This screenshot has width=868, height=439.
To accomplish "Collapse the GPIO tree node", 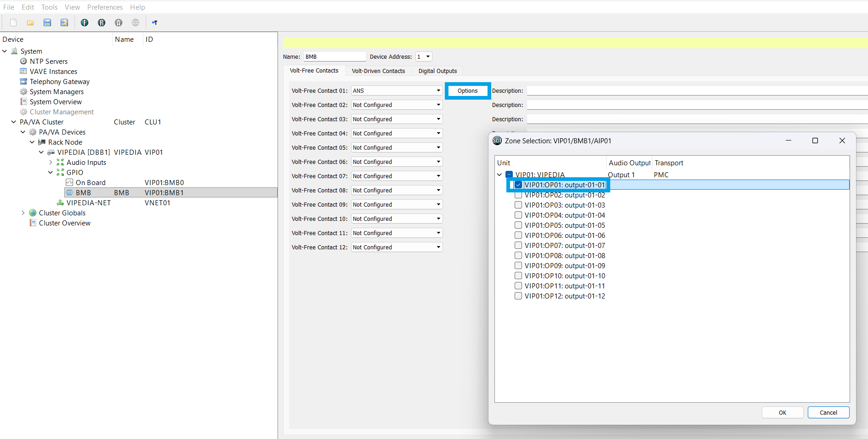I will pyautogui.click(x=51, y=172).
